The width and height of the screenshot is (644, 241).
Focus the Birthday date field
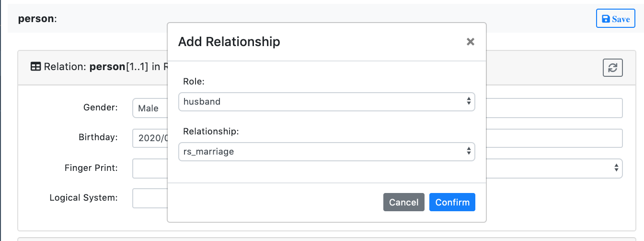pos(149,138)
